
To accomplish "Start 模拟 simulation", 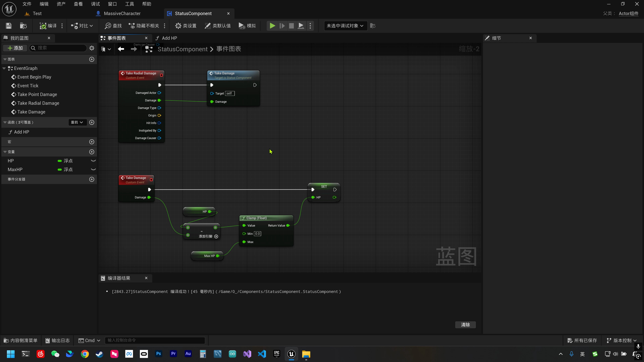I will [x=247, y=26].
